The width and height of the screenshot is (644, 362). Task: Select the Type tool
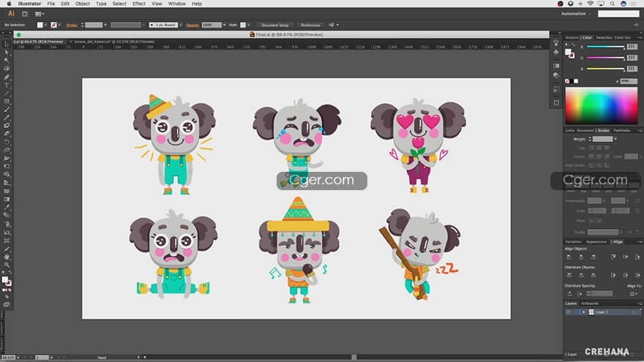7,85
